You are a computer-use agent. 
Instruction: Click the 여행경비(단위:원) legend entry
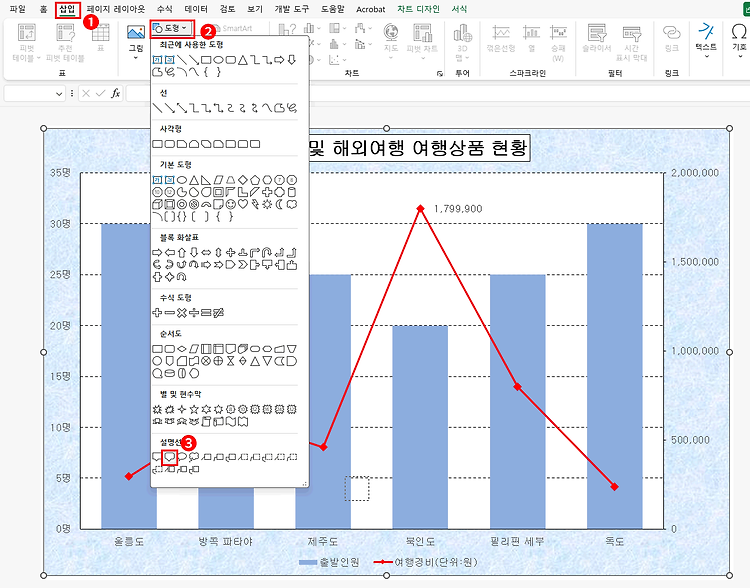coord(426,562)
